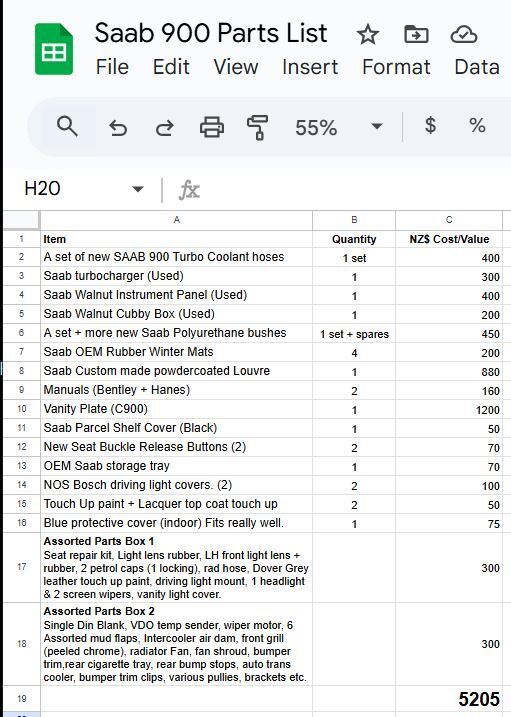The width and height of the screenshot is (511, 717).
Task: Select the 880 cost cell
Action: click(x=449, y=371)
